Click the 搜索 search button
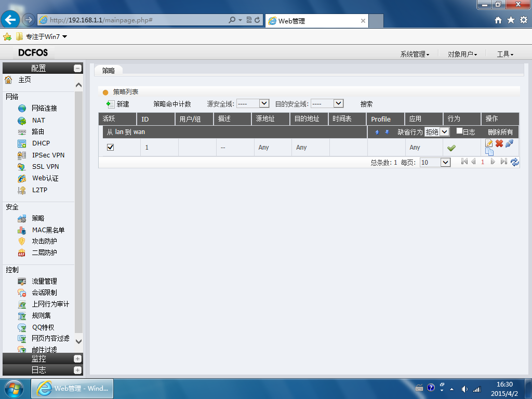Image resolution: width=532 pixels, height=399 pixels. coord(366,104)
